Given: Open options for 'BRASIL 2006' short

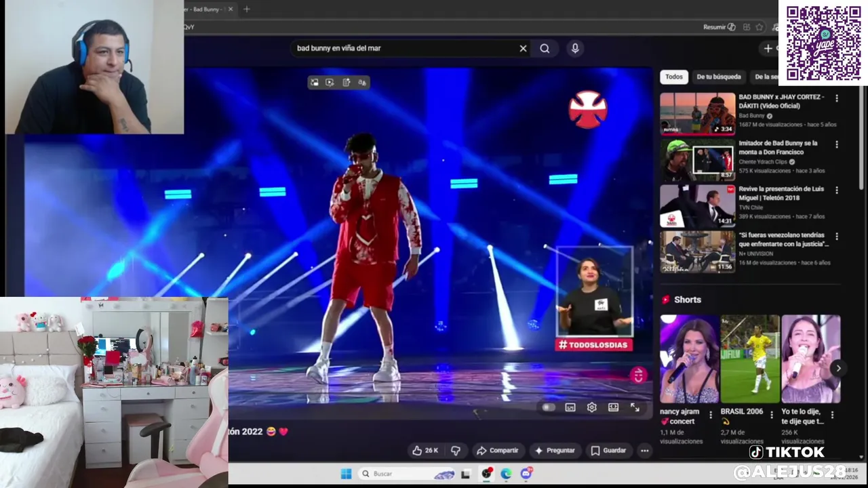Looking at the screenshot, I should point(772,414).
